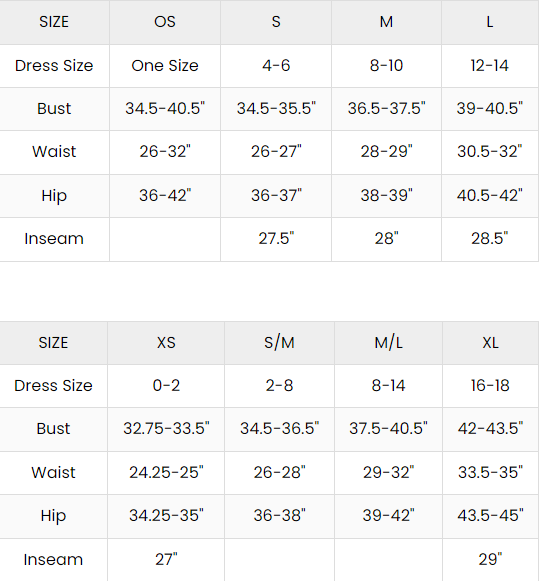Select the 0-2 dress size cell
539x581 pixels.
pos(166,386)
